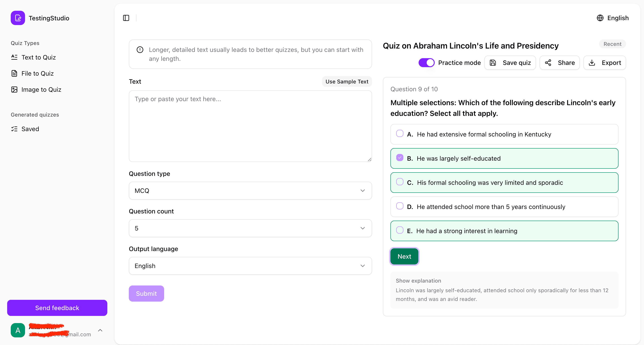Viewport: 644px width, 345px height.
Task: Collapse the sidebar with toggle icon
Action: tap(126, 18)
